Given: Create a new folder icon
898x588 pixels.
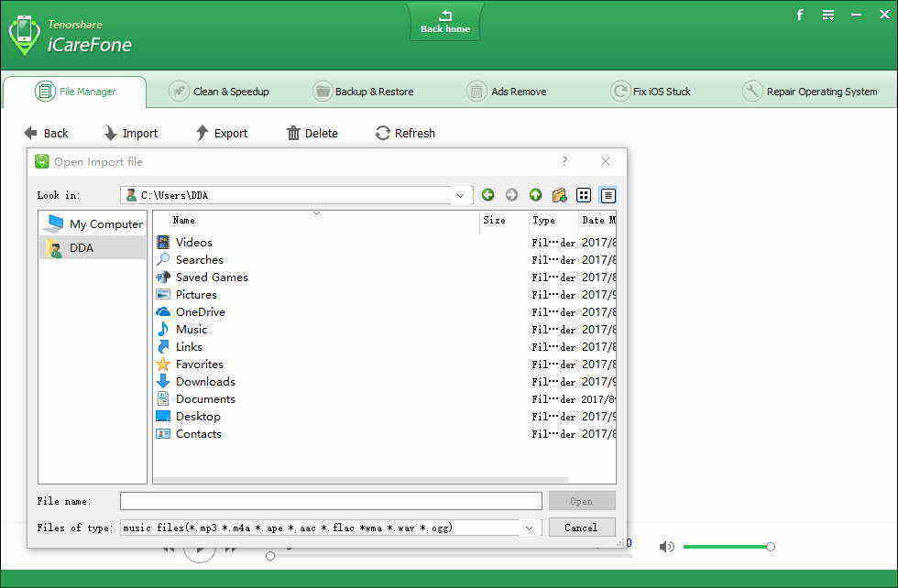Looking at the screenshot, I should pyautogui.click(x=560, y=195).
